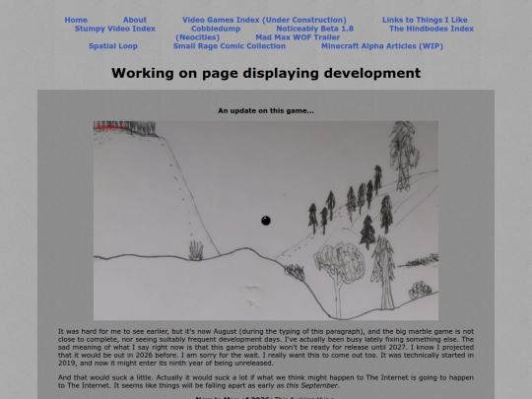Click the Noticeably Beta 1.8 link
532x399 pixels.
tap(315, 29)
